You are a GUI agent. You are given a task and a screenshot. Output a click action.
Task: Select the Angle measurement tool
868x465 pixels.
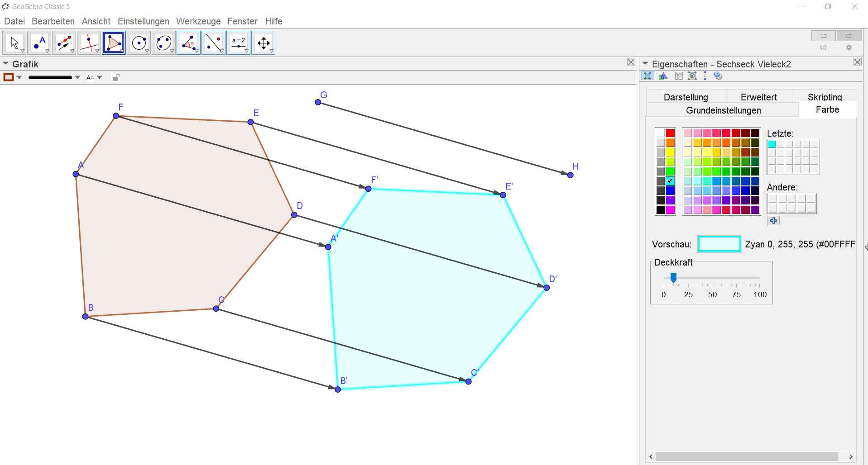click(188, 43)
